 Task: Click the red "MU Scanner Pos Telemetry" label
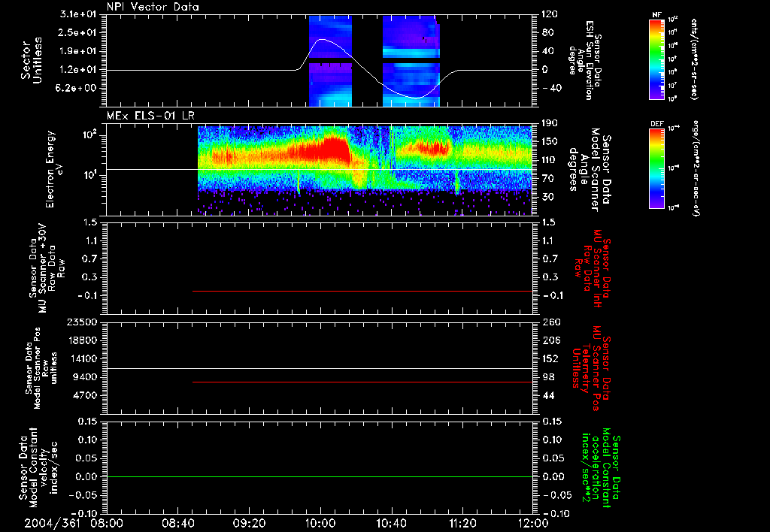[591, 368]
